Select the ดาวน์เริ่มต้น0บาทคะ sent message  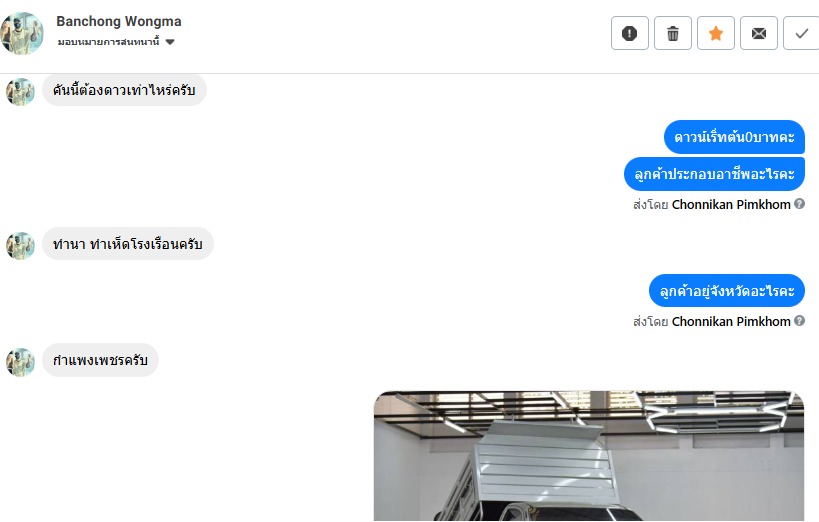pyautogui.click(x=734, y=137)
